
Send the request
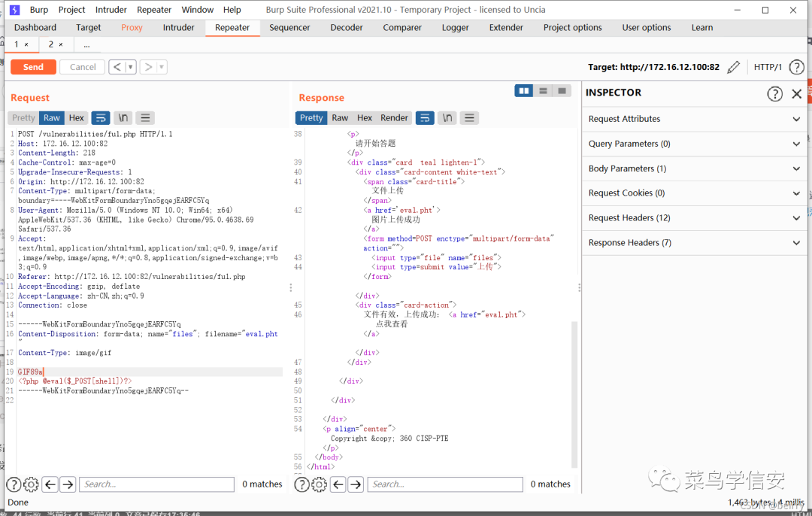33,67
